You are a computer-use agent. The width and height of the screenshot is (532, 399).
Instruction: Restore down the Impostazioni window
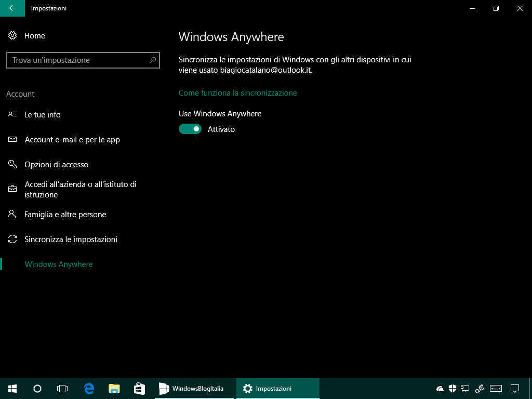[496, 8]
